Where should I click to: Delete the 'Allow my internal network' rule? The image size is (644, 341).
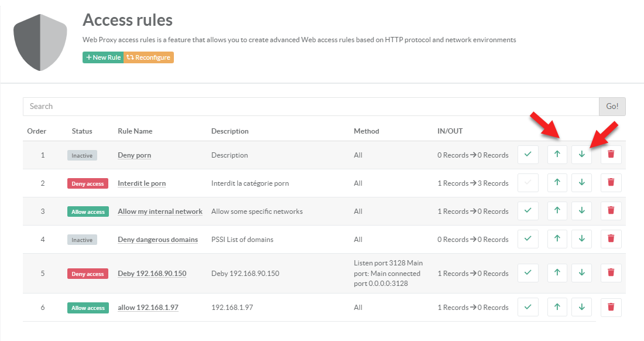[x=611, y=211]
